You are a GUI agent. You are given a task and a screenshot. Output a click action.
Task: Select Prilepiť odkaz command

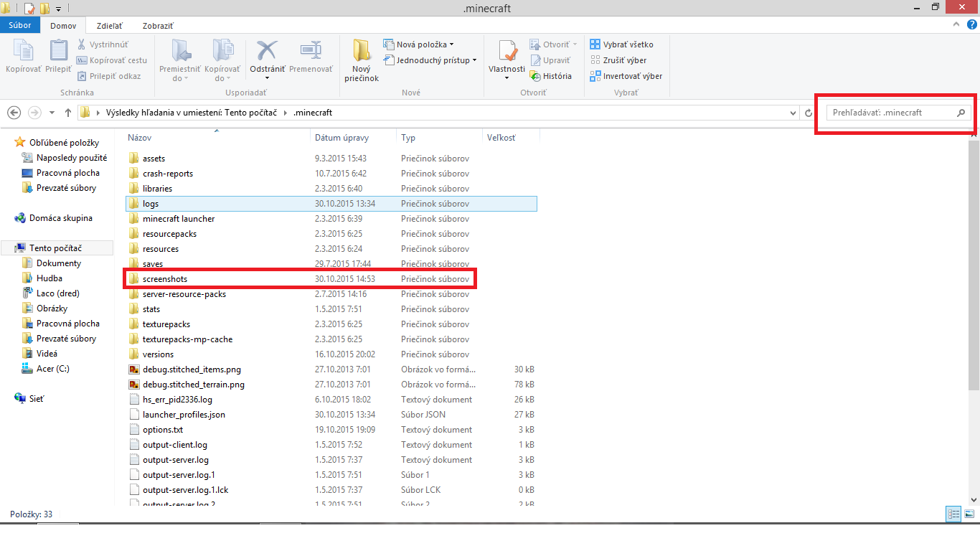coord(109,76)
